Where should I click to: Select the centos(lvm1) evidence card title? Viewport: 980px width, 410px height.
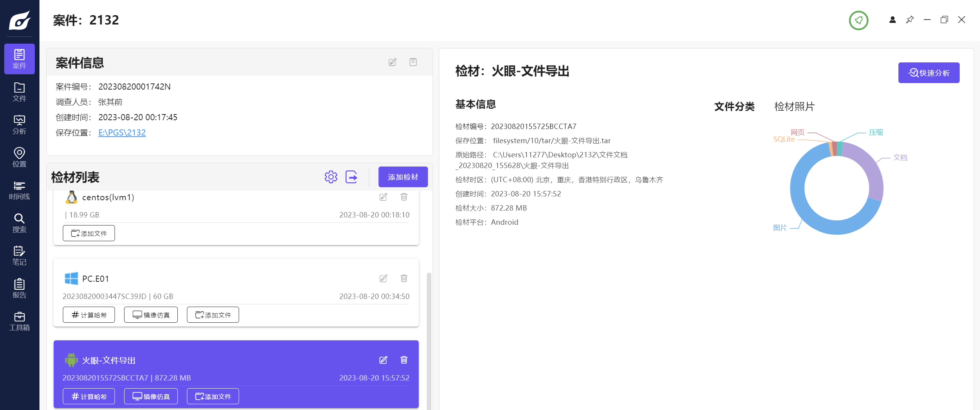pyautogui.click(x=108, y=197)
